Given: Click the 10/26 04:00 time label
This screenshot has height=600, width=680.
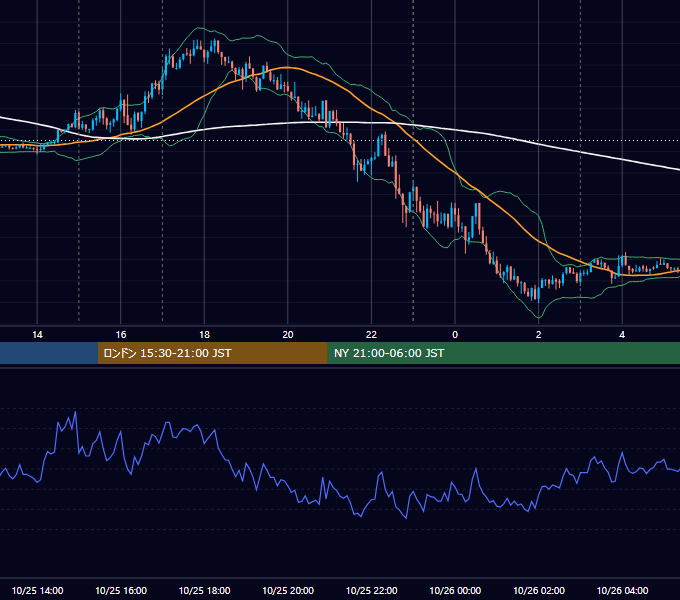Looking at the screenshot, I should point(622,590).
